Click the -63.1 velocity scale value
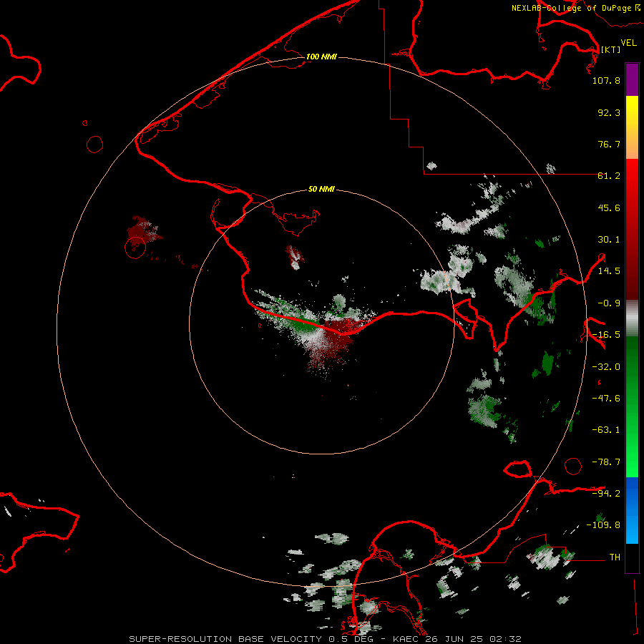644x644 pixels. (606, 430)
